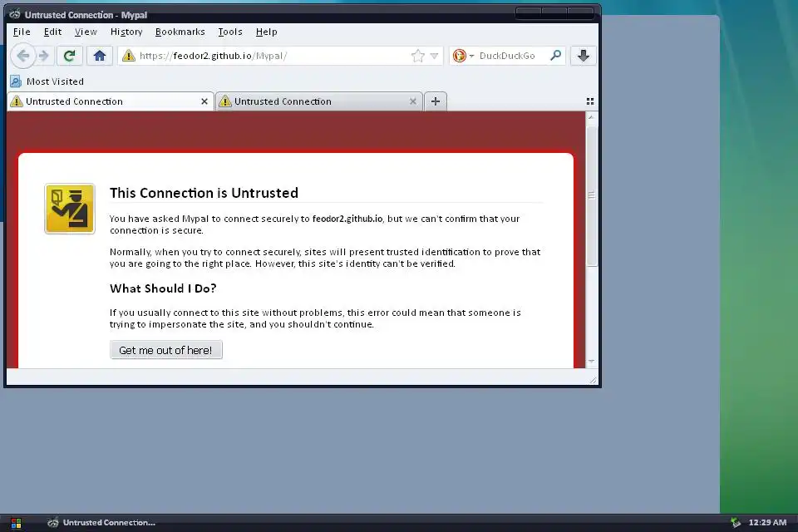Open the Most Visited bookmarks folder
This screenshot has width=798, height=532.
coord(47,81)
